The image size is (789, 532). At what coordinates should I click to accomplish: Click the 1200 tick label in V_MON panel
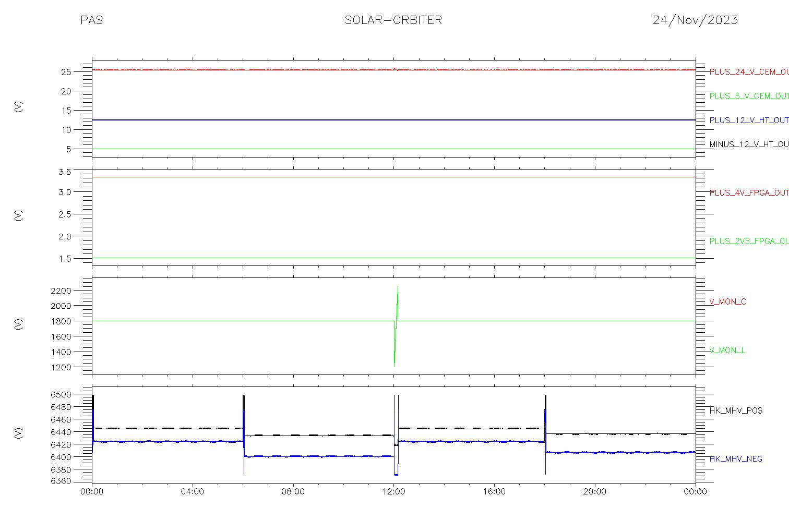point(61,368)
